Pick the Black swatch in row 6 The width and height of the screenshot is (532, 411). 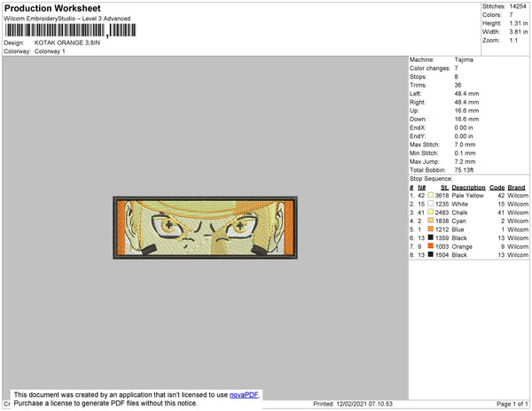[x=431, y=237]
